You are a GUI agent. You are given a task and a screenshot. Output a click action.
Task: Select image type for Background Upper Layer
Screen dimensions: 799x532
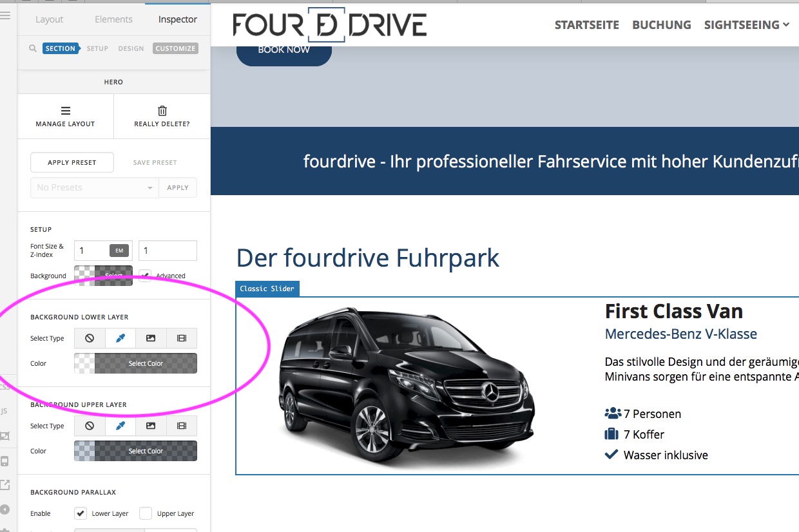click(151, 426)
